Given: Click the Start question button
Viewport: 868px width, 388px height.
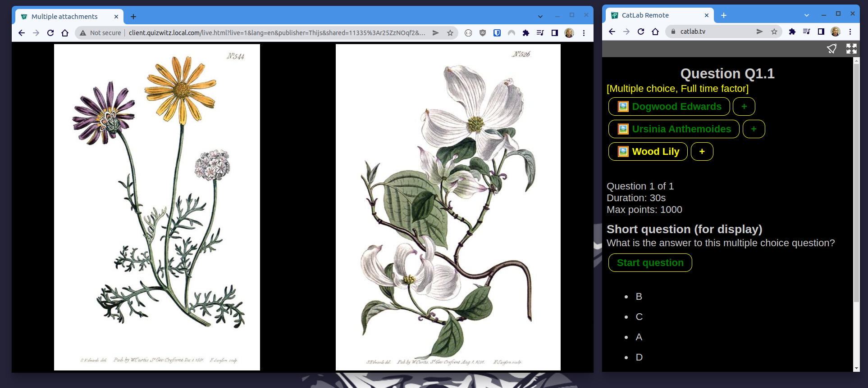Looking at the screenshot, I should 650,263.
